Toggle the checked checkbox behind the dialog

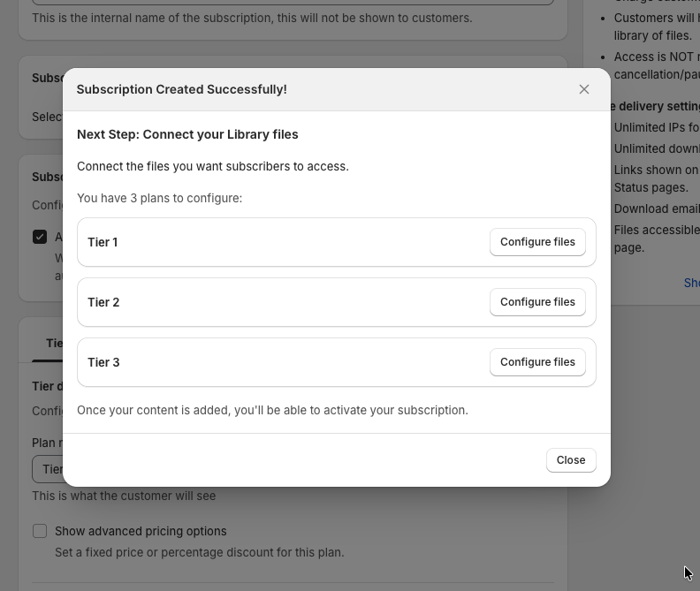(x=40, y=237)
